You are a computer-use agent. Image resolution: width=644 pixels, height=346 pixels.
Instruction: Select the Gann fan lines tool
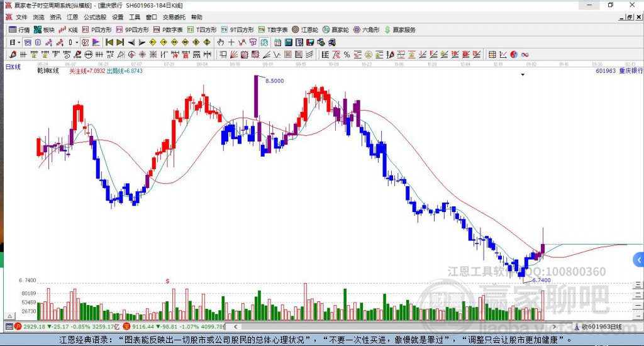tap(234, 55)
